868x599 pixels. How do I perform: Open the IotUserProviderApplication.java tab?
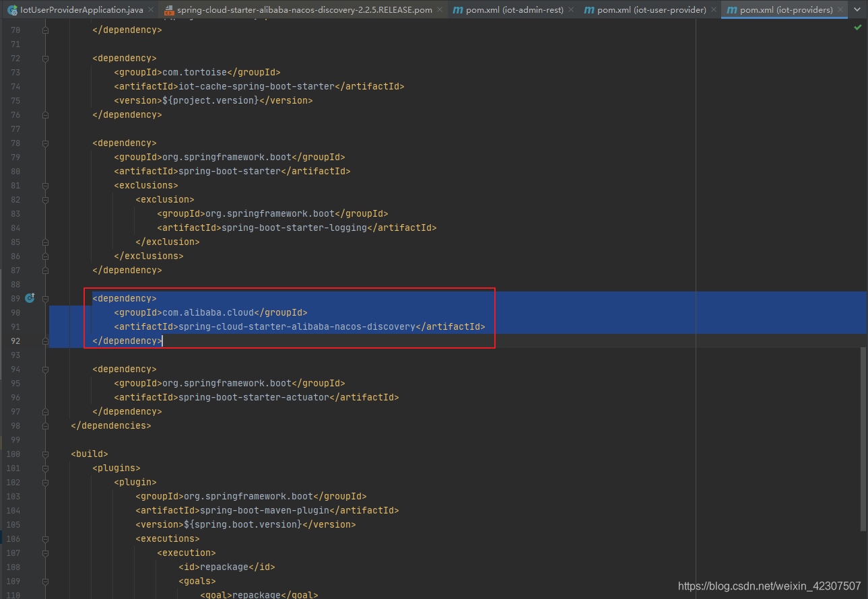point(79,10)
